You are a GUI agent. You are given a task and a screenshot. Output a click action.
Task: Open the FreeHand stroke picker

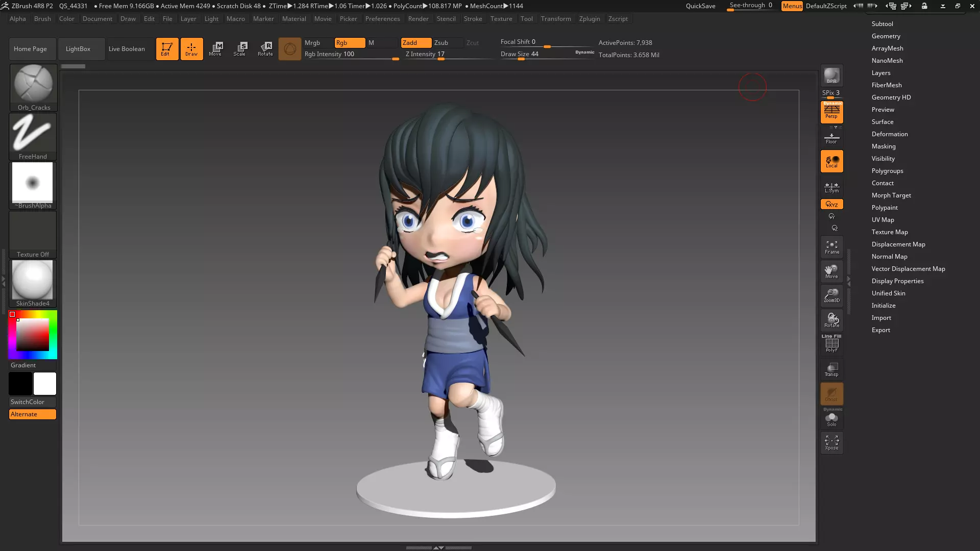pos(33,137)
